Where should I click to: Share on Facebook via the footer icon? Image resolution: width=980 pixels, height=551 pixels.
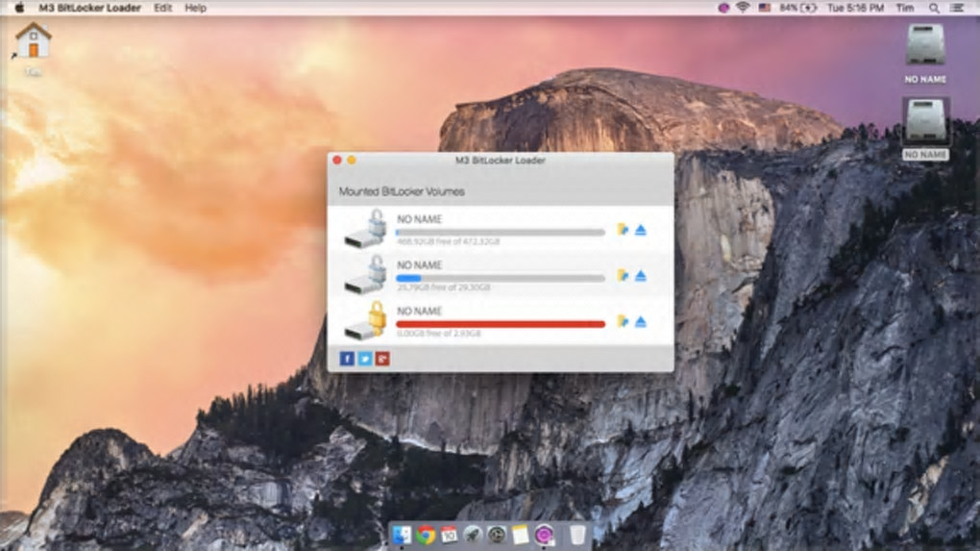click(x=347, y=359)
